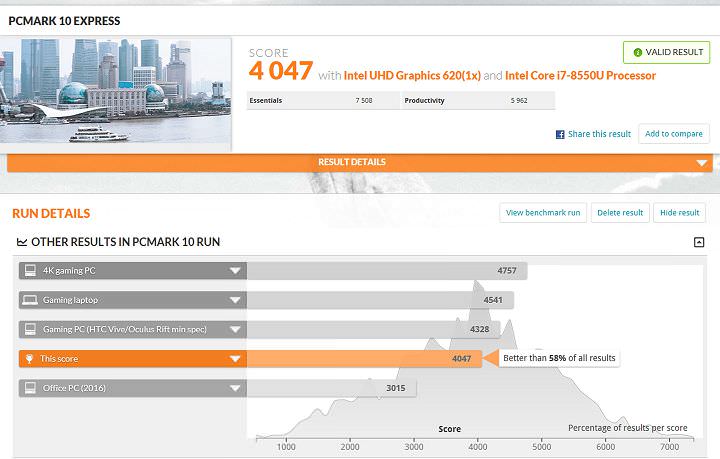This screenshot has width=720, height=459.
Task: Open the Gaming laptop dropdown arrow
Action: pos(235,300)
